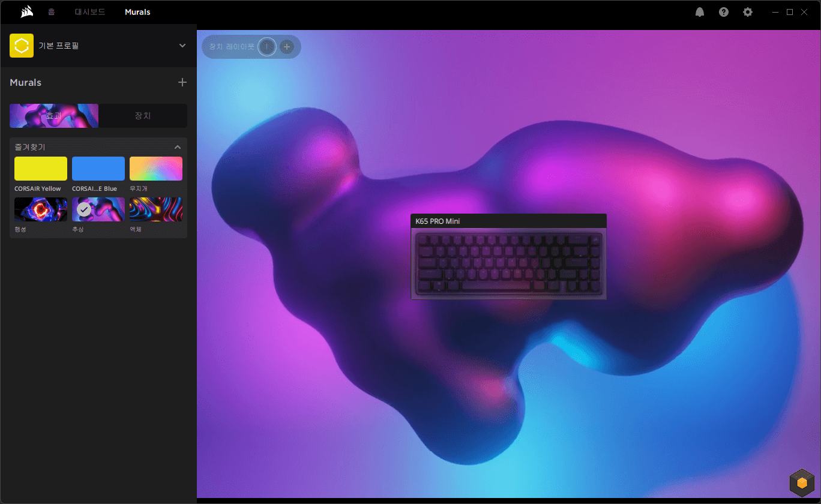Add a device layout with plus button
The image size is (821, 504).
(x=287, y=46)
